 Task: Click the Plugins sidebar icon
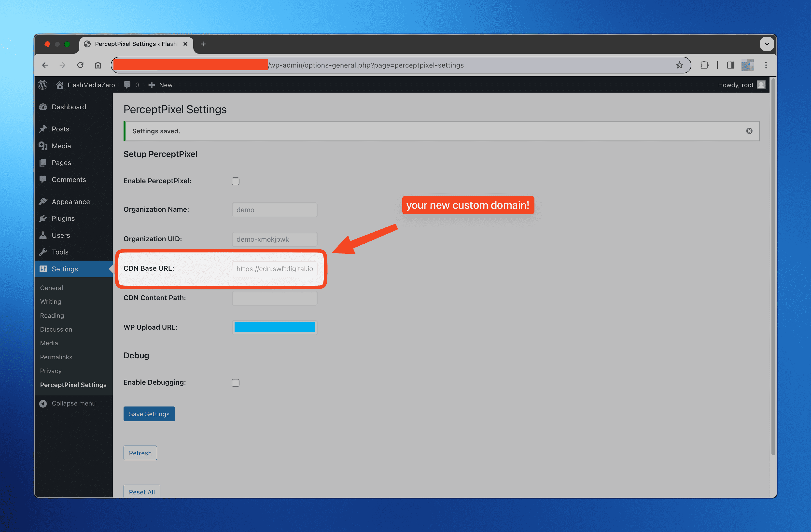point(44,218)
